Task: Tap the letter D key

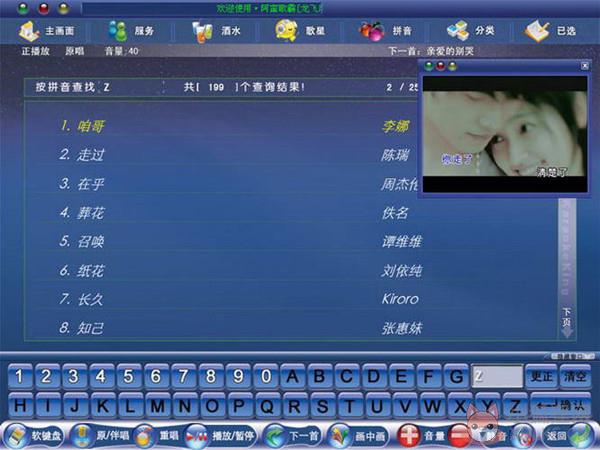Action: (374, 377)
